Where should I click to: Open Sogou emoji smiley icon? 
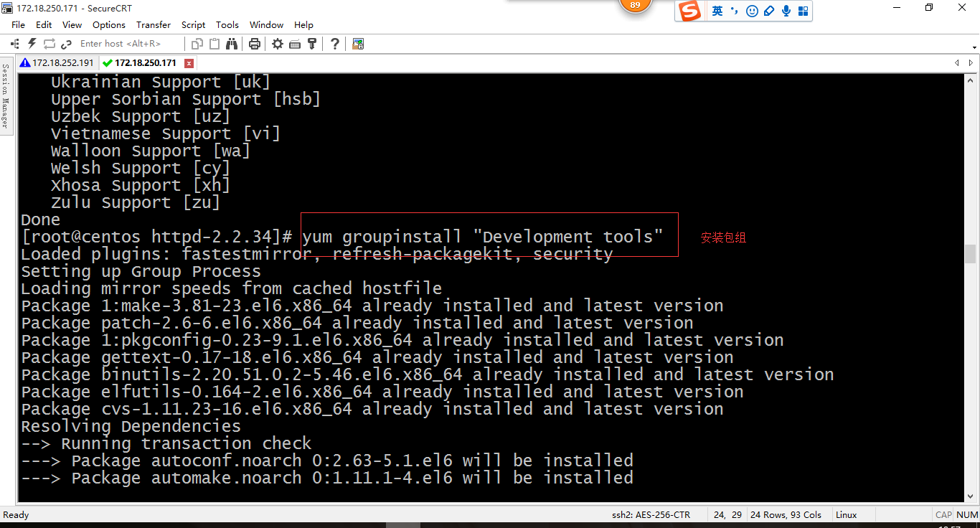[752, 11]
